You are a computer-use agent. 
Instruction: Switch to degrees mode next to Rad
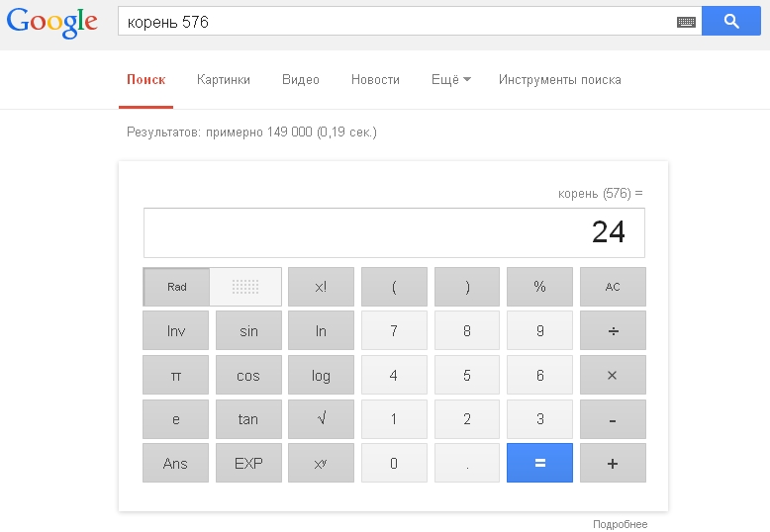point(245,287)
